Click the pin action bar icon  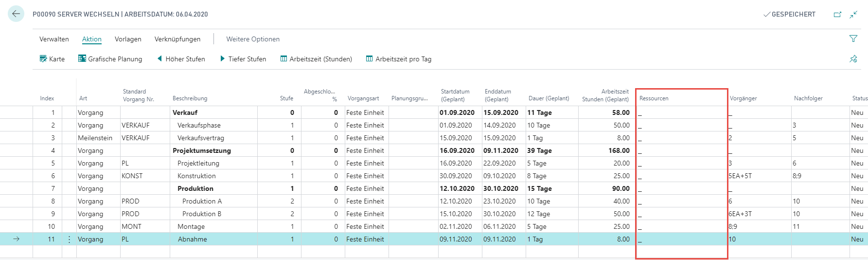(853, 59)
